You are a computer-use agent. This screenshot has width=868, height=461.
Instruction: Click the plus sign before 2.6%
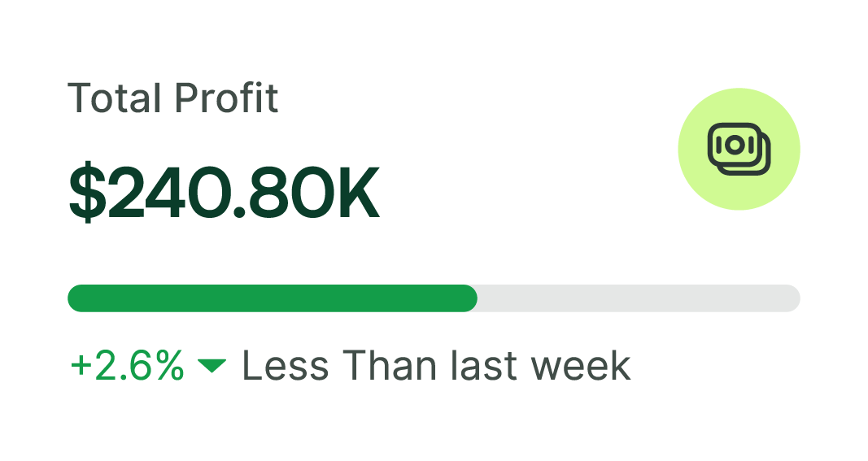81,367
